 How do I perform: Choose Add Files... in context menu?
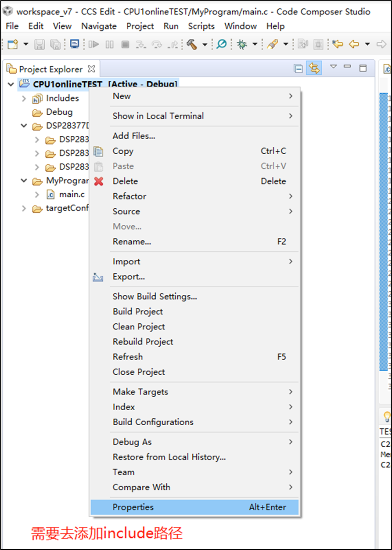[195, 136]
